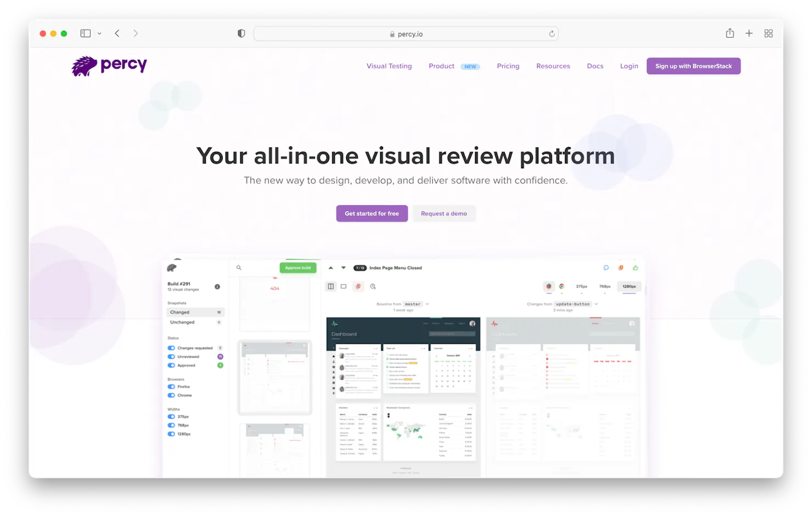The image size is (812, 516).
Task: Open Safari sidebar toggle icon
Action: pos(86,33)
